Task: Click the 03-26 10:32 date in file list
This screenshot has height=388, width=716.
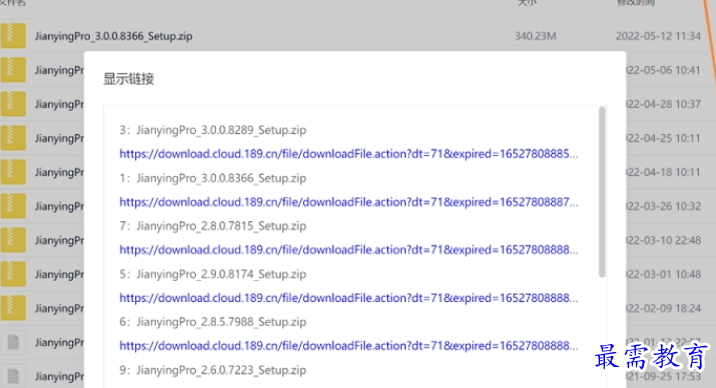Action: pos(663,206)
